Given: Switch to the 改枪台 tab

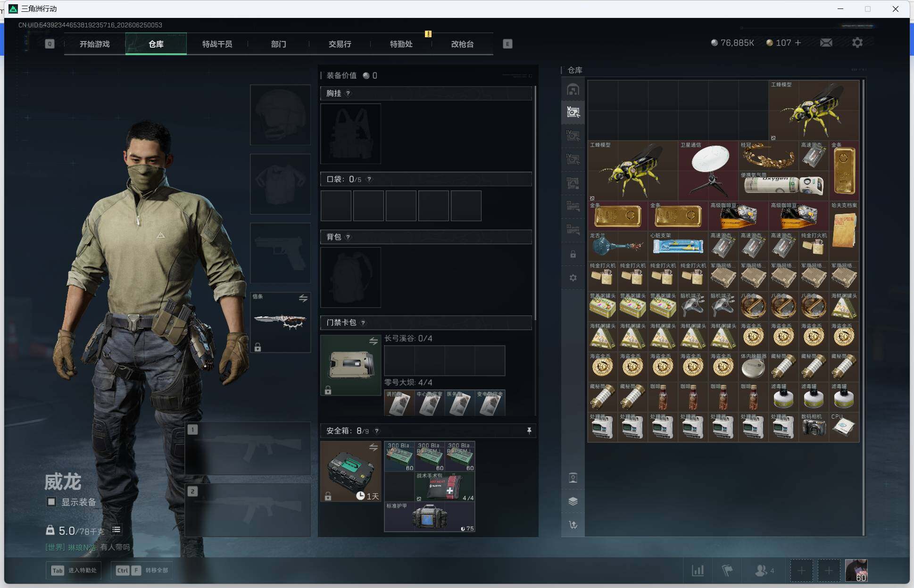Looking at the screenshot, I should coord(462,44).
